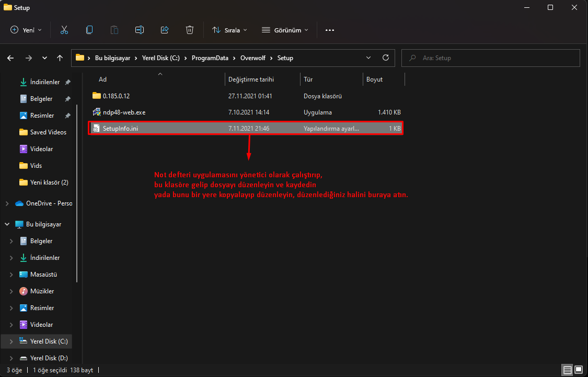Image resolution: width=588 pixels, height=377 pixels.
Task: Open the three-dot more options menu
Action: pos(330,30)
